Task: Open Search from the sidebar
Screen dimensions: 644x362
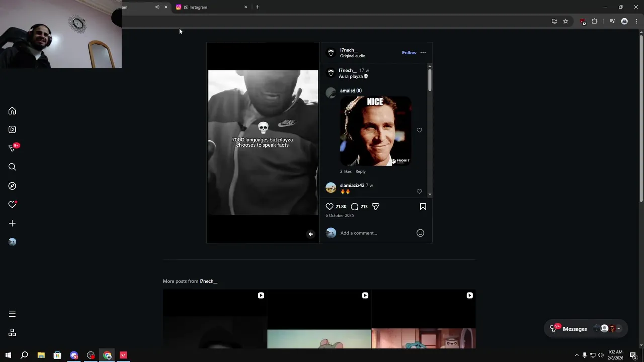Action: click(12, 167)
